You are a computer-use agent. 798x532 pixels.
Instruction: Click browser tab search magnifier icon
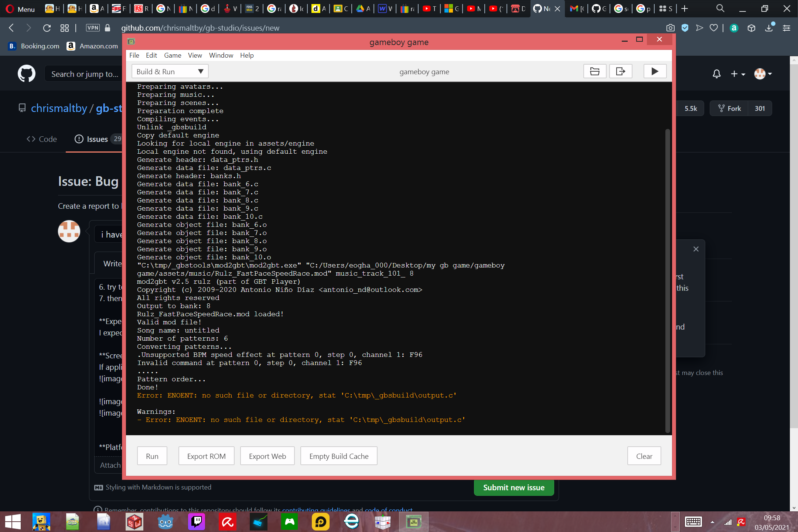[x=720, y=8]
